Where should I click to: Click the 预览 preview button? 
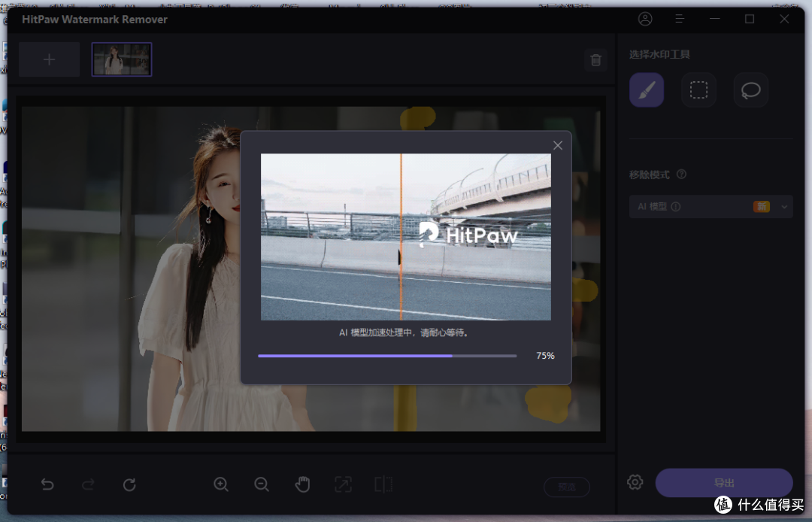click(x=567, y=487)
